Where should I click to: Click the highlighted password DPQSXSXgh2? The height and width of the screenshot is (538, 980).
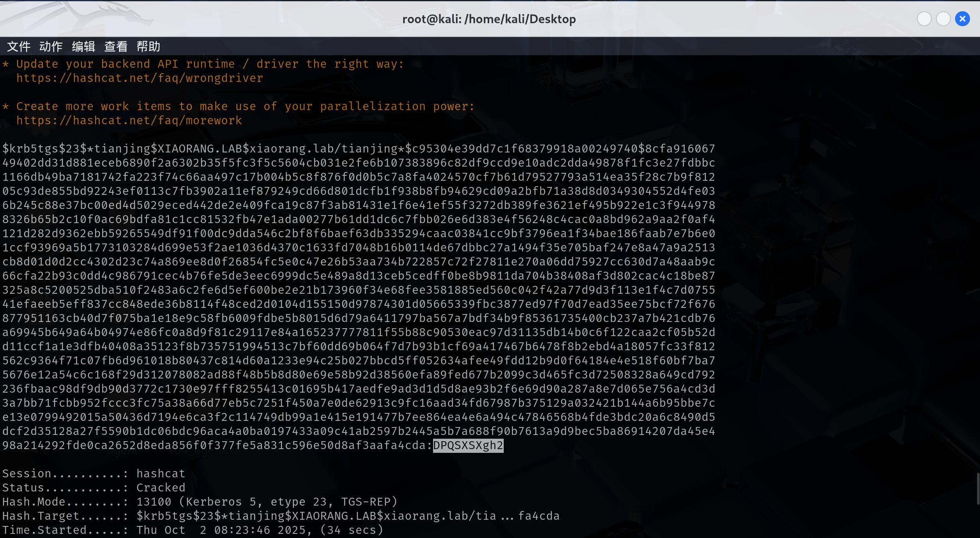point(468,445)
